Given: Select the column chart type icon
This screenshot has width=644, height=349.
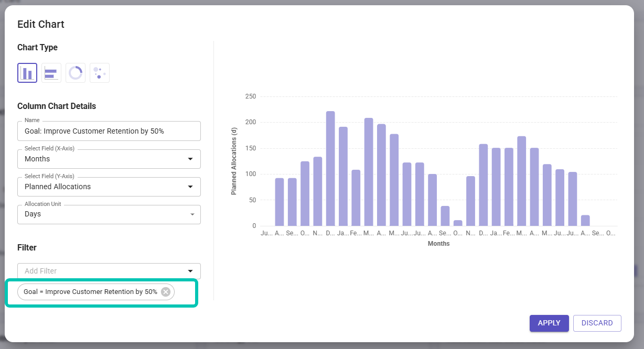Looking at the screenshot, I should (x=27, y=73).
